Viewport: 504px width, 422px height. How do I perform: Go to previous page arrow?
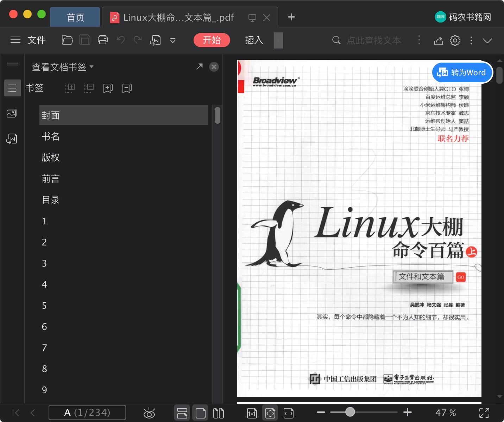33,413
